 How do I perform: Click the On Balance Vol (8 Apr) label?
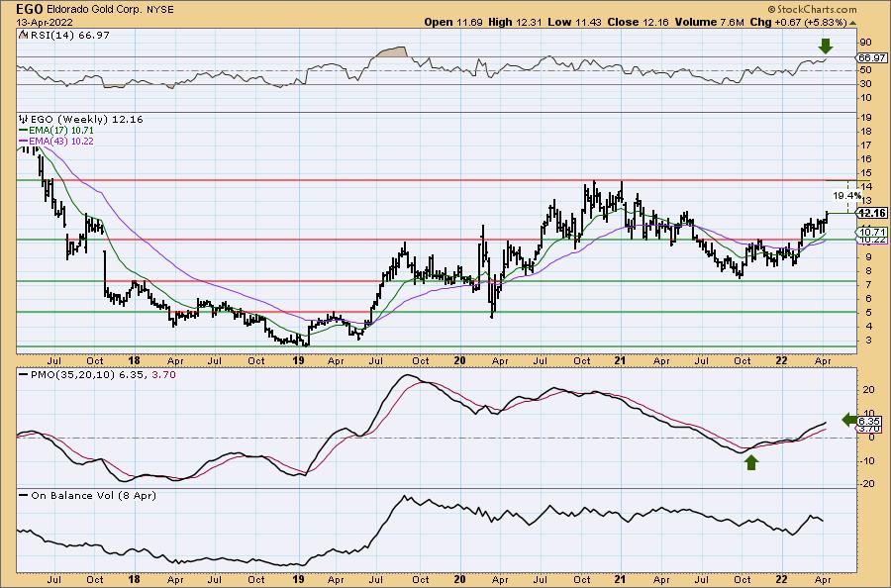click(93, 495)
